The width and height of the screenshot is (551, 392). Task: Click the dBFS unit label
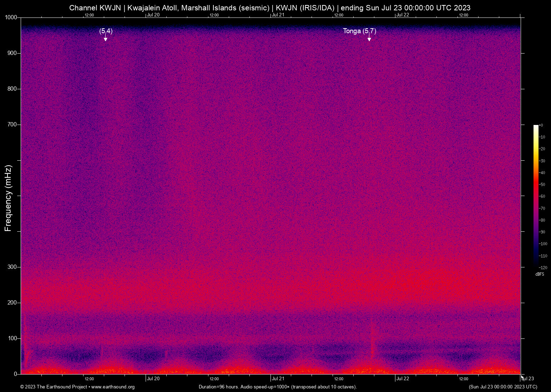(540, 274)
